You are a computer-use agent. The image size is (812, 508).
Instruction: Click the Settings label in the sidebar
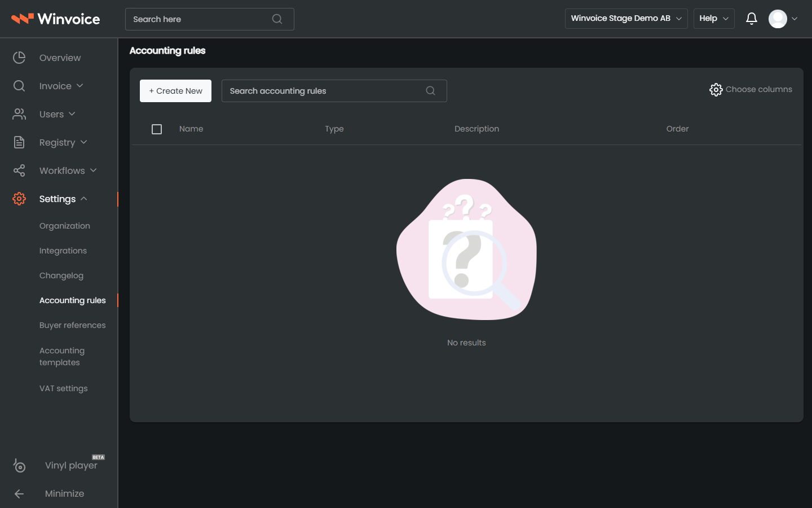click(x=58, y=199)
